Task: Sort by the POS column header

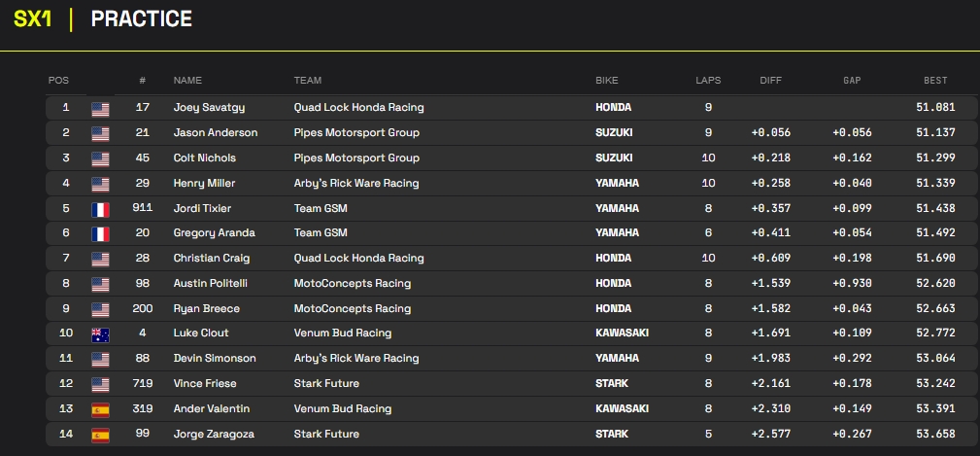Action: (58, 81)
